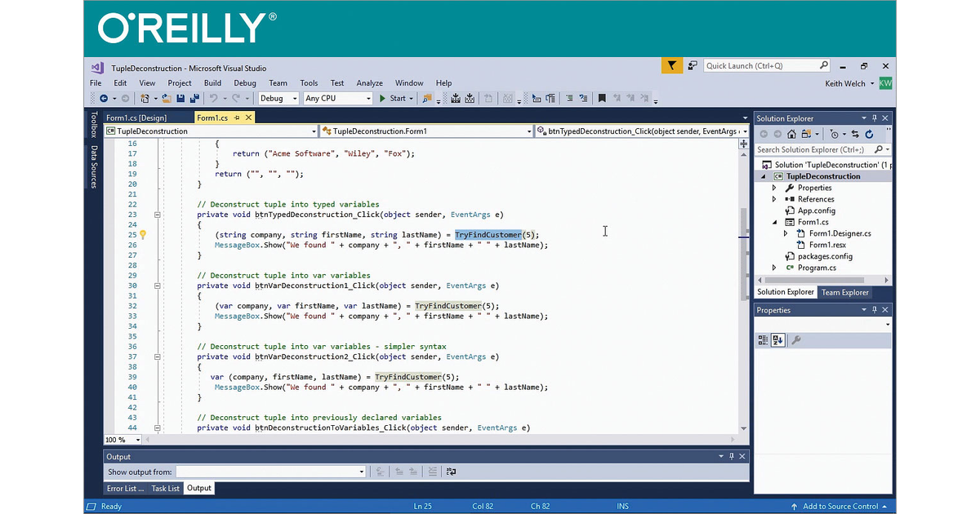Screen dimensions: 980x514
Task: Click the Redo arrow icon
Action: click(235, 99)
